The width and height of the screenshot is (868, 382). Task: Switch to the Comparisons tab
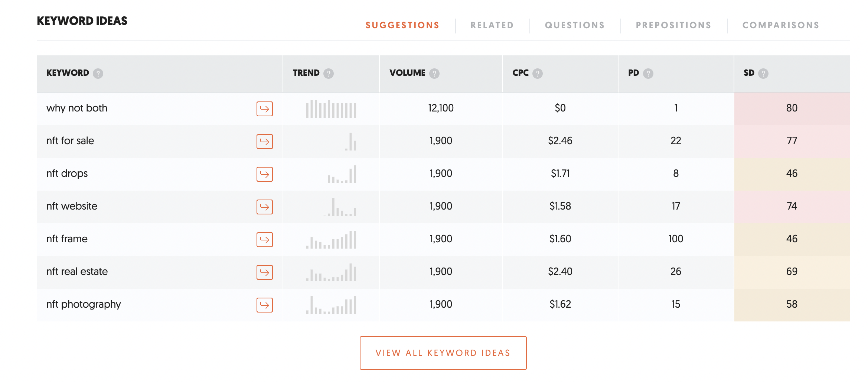pos(780,25)
